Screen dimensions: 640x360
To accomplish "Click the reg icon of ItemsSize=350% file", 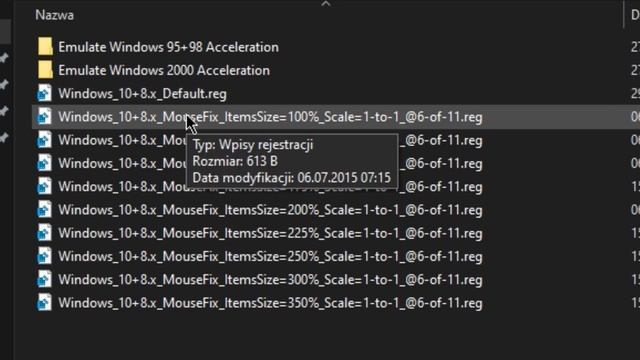I will [44, 303].
